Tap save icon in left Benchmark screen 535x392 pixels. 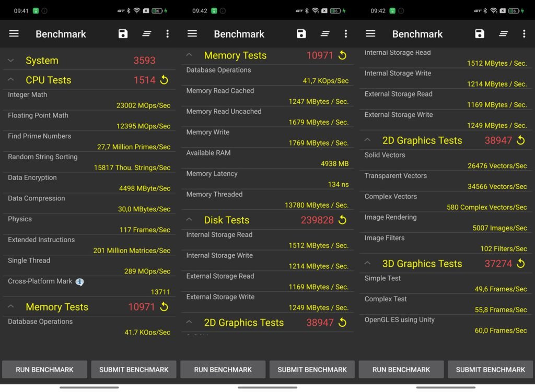(x=123, y=34)
